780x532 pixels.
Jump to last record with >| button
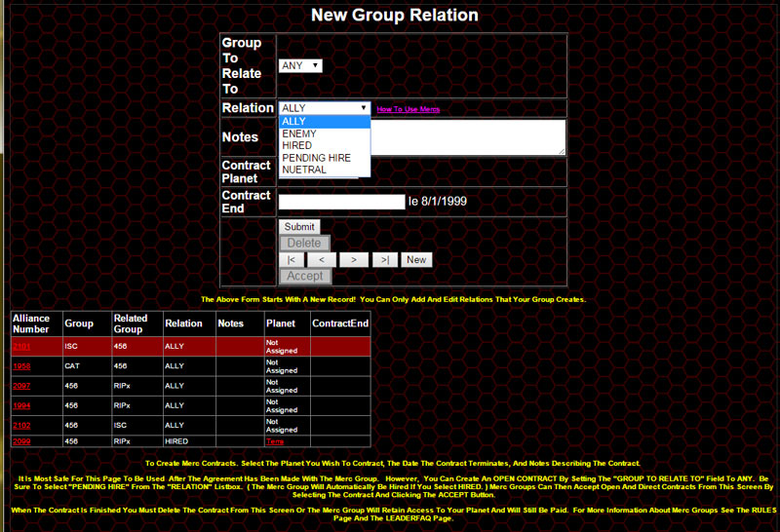click(385, 259)
